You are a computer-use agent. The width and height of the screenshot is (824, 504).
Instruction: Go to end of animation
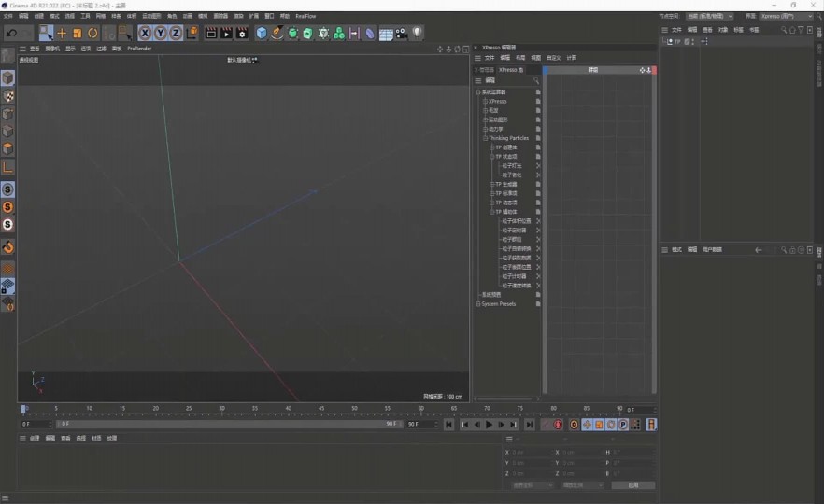(530, 424)
